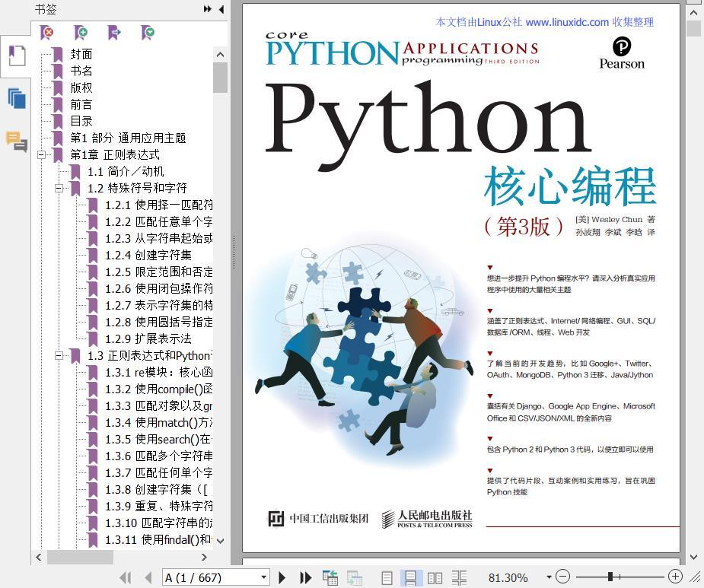Jump to bookmark 1.2.2 匹配任意单个字
The height and width of the screenshot is (588, 704).
pyautogui.click(x=159, y=221)
